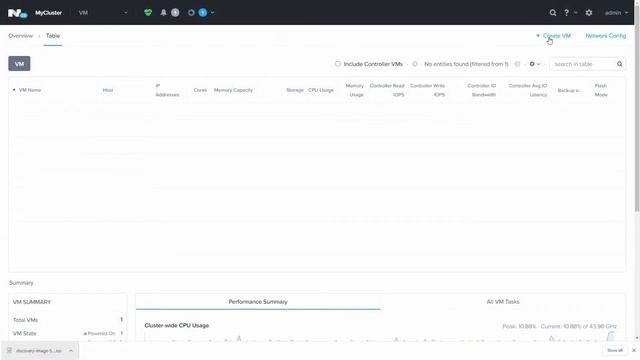The image size is (640, 360).
Task: Click the page vertical scrollbar
Action: (637, 109)
